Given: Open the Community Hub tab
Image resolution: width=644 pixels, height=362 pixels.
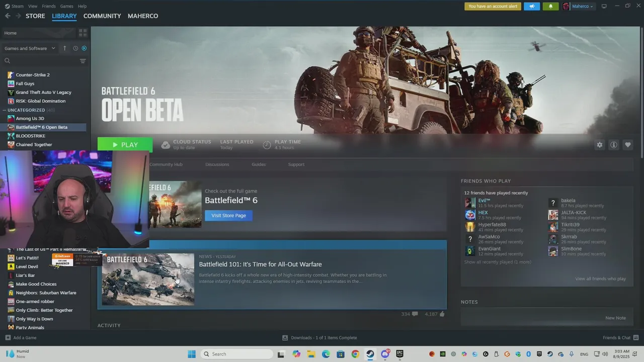Looking at the screenshot, I should pyautogui.click(x=166, y=164).
